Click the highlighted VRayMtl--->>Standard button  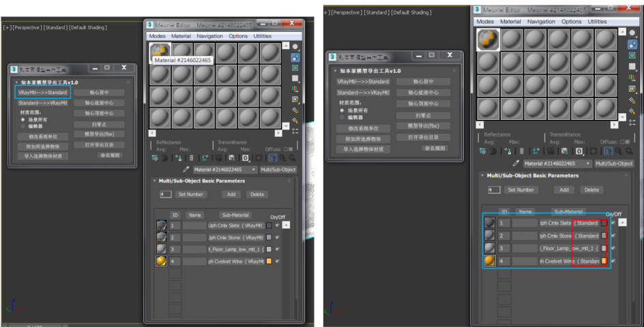(42, 92)
